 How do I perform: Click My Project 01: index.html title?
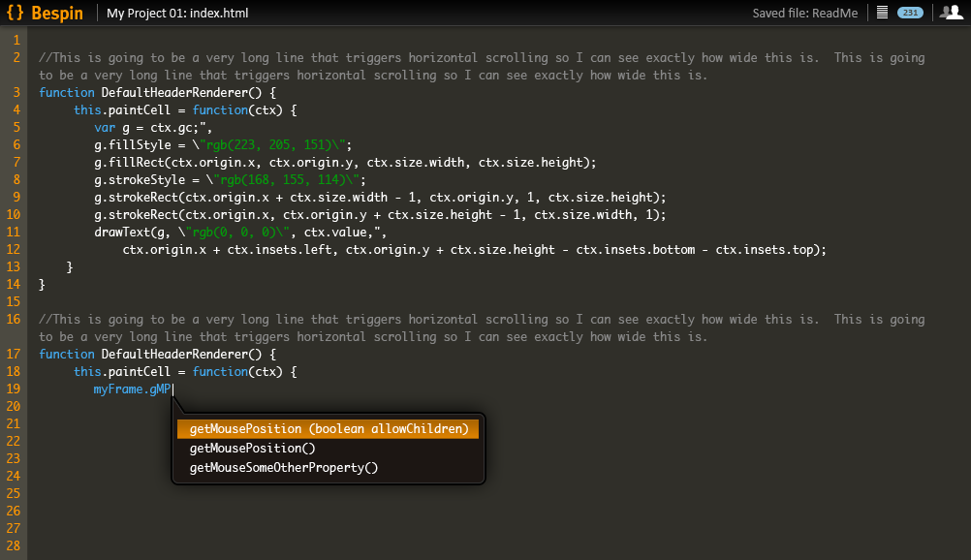click(x=177, y=13)
